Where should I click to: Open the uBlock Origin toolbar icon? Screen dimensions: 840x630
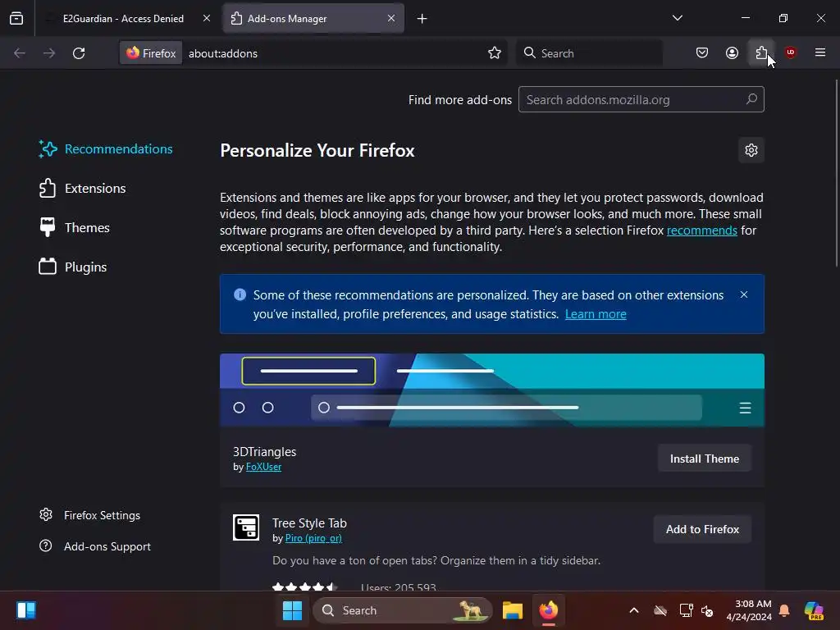click(790, 52)
